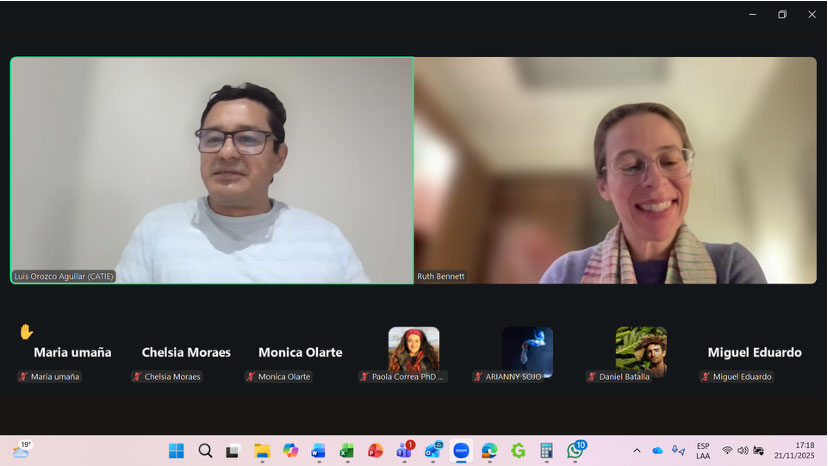
Task: Select ARIANNY SOJO's participant thumbnail
Action: coord(527,351)
